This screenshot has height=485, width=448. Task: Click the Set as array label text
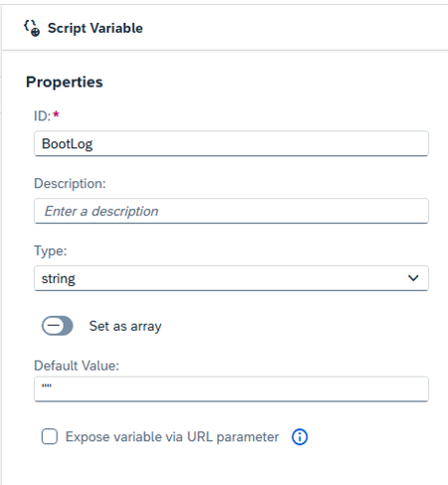[x=125, y=326]
